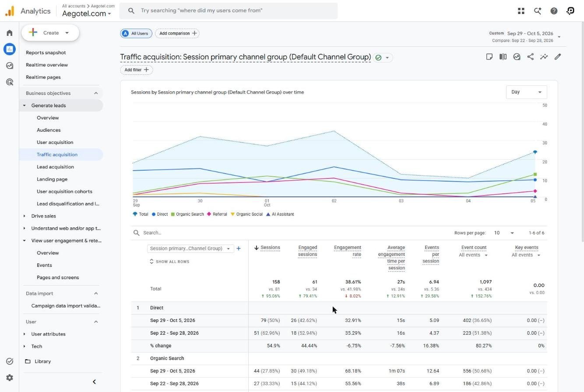Click the Add filter button
The image size is (584, 392).
[137, 70]
